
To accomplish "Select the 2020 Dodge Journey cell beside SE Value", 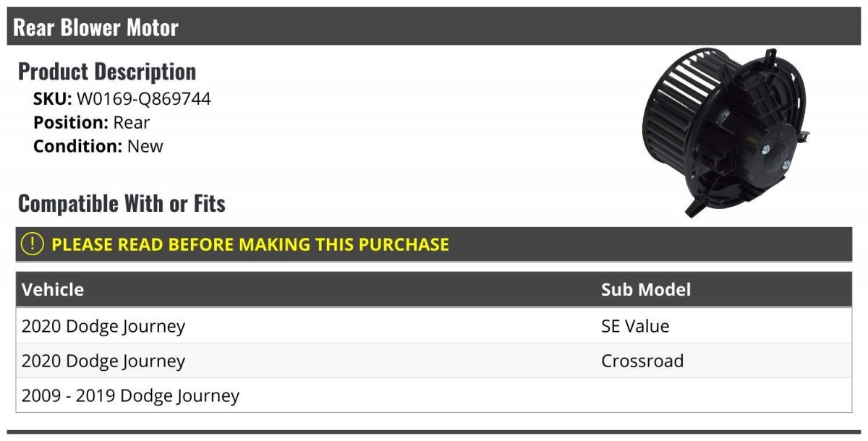I will [x=103, y=326].
